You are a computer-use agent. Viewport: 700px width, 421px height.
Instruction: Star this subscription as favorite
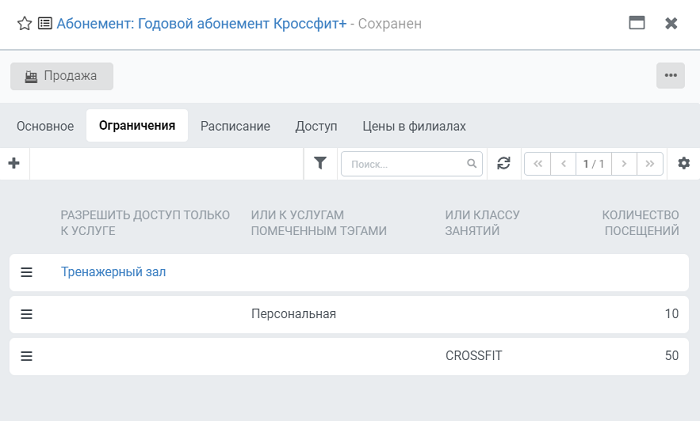(x=25, y=23)
